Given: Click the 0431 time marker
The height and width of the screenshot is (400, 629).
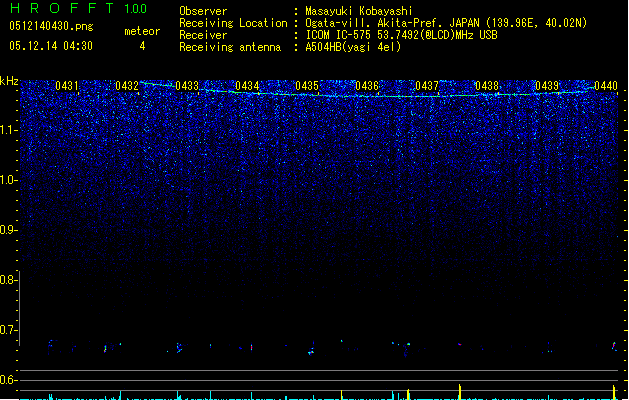Looking at the screenshot, I should point(67,86).
